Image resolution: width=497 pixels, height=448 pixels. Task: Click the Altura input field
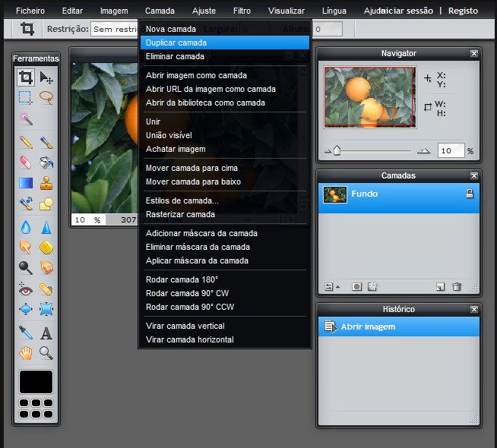[x=328, y=29]
